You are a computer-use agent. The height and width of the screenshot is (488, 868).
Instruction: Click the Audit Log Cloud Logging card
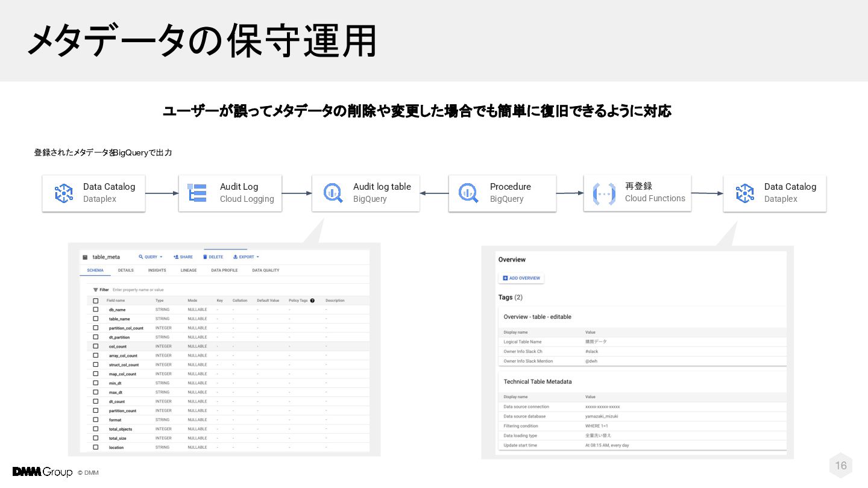[x=230, y=193]
